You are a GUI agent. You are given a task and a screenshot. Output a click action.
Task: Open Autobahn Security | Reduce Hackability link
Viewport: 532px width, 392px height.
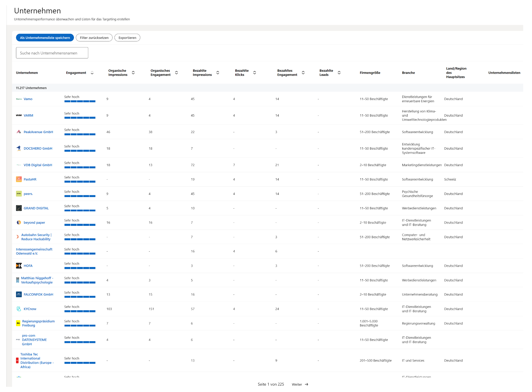pos(36,237)
